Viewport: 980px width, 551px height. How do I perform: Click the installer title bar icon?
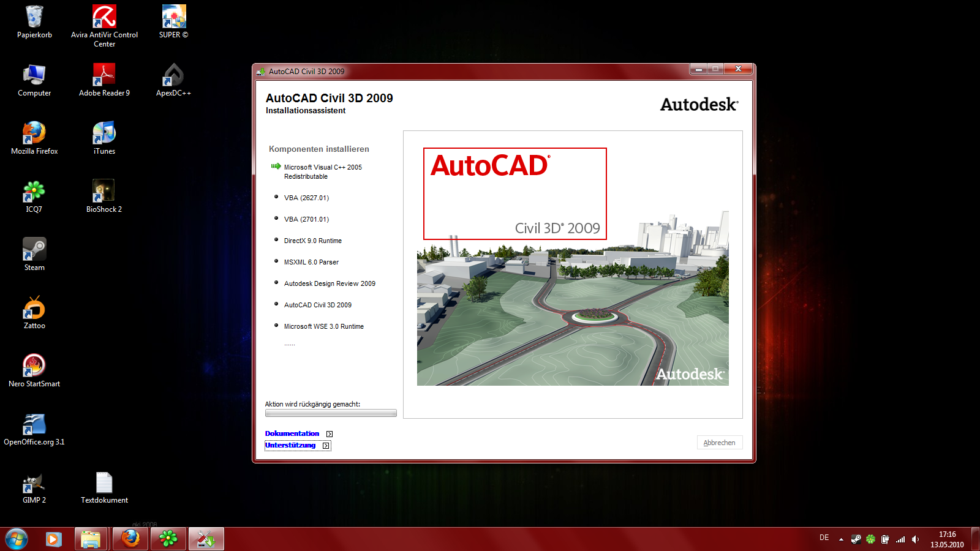click(x=261, y=72)
